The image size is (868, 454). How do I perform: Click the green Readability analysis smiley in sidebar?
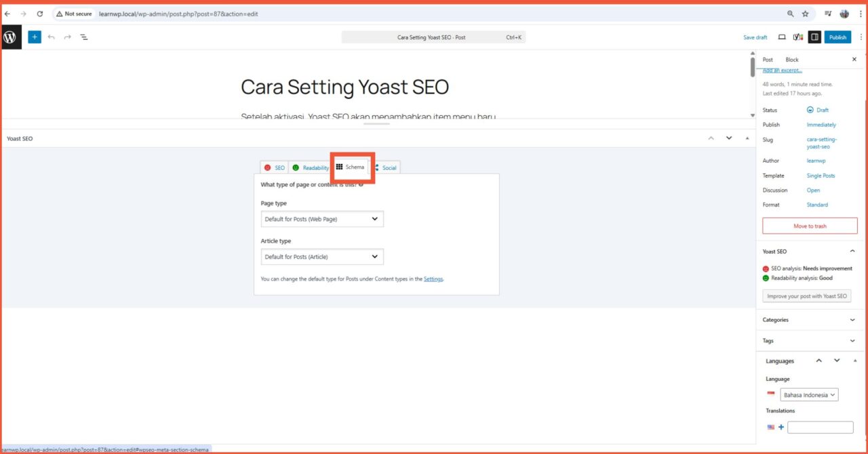click(x=766, y=278)
